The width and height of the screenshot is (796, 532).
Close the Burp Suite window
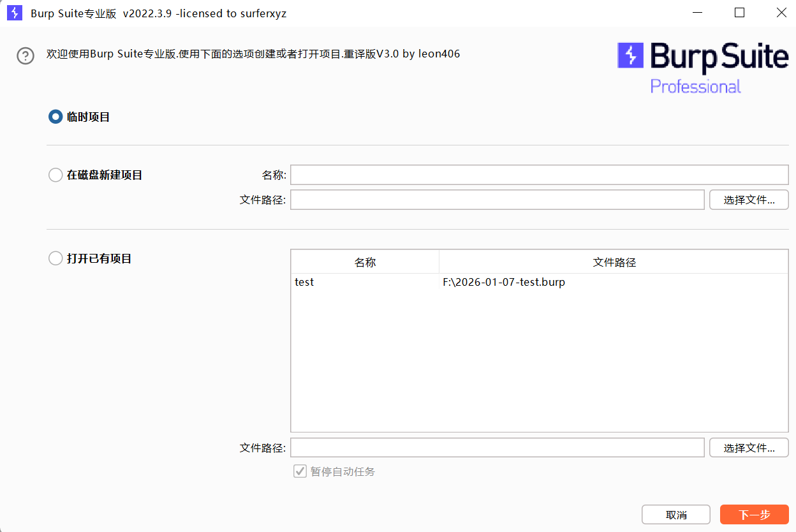click(781, 13)
